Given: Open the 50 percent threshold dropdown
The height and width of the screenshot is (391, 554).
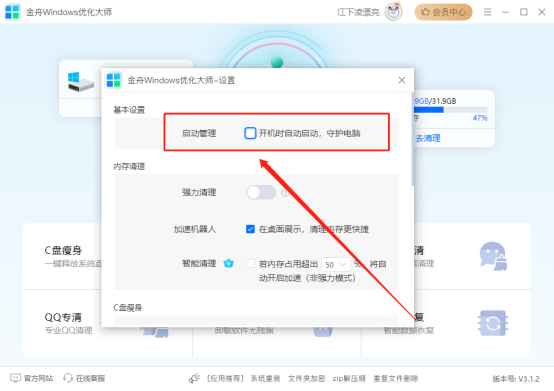Looking at the screenshot, I should point(336,265).
